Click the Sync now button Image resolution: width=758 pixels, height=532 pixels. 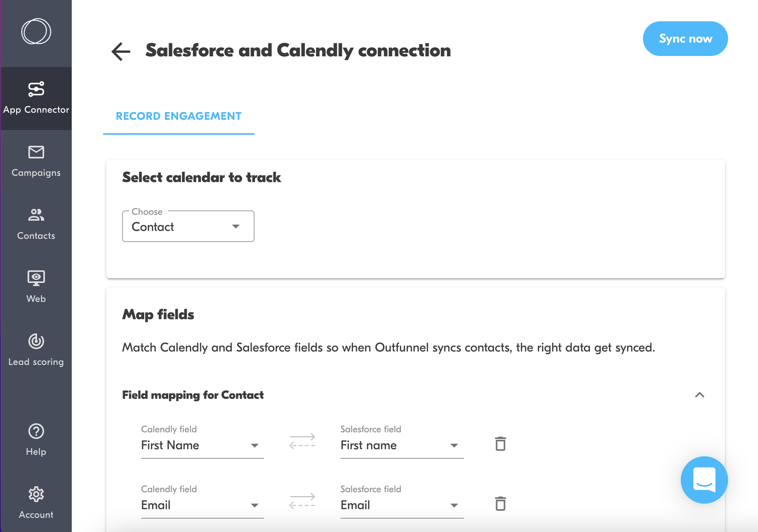pyautogui.click(x=685, y=38)
